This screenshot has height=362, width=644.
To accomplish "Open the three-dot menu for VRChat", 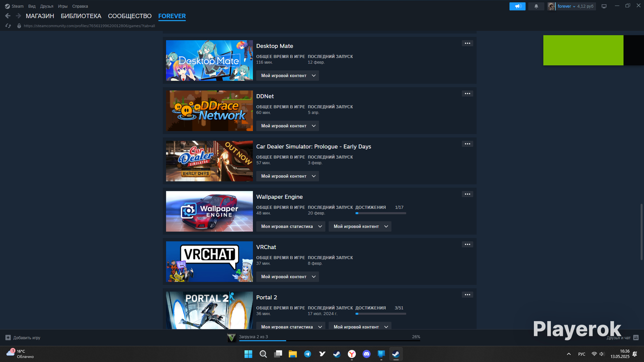I will coord(468,245).
